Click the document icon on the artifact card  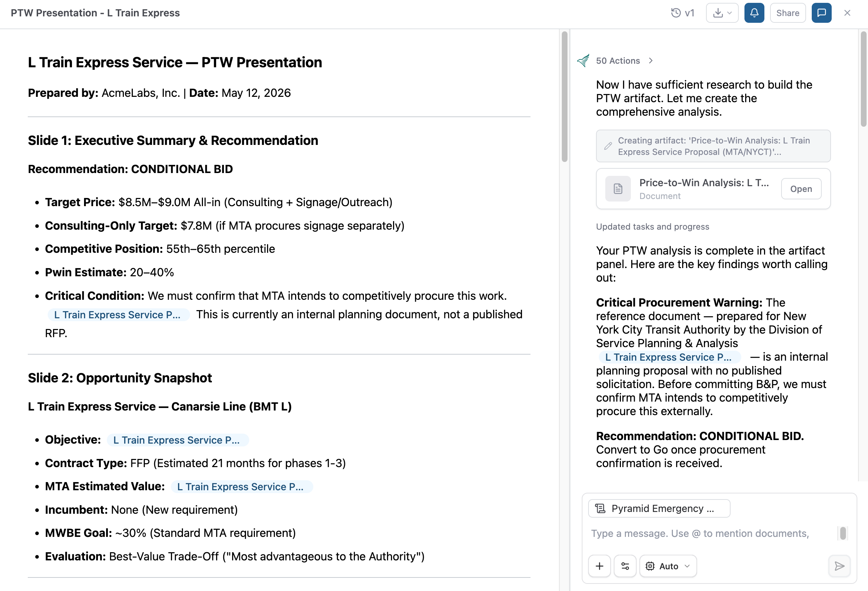click(618, 189)
